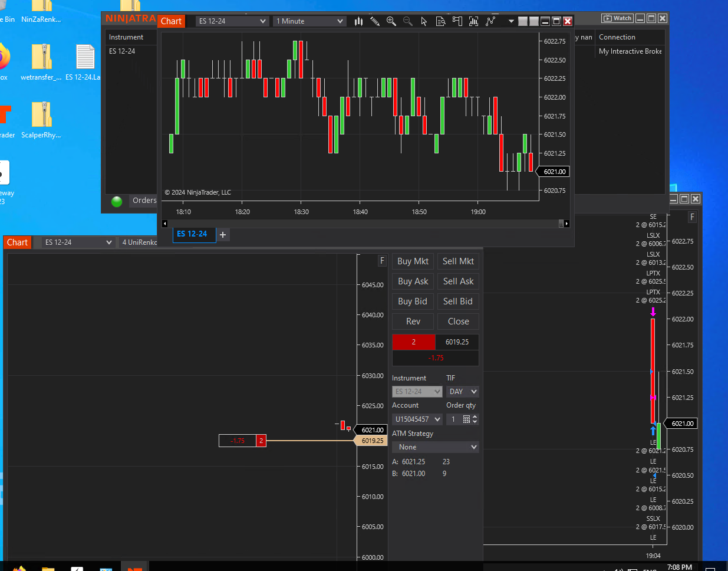
Task: Open the Strategies icon in chart toolbar
Action: coord(490,21)
